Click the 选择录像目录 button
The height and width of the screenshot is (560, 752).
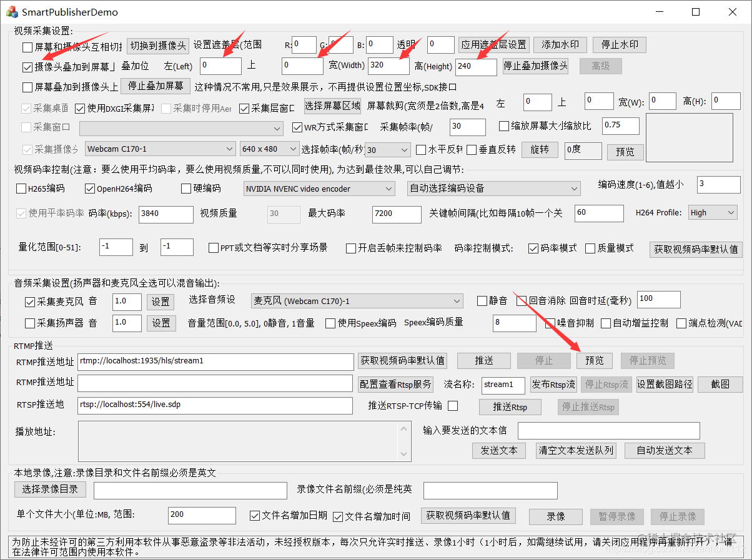click(50, 489)
